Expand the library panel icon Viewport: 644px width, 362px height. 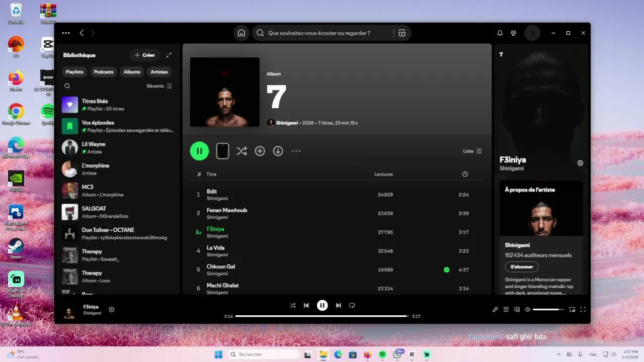click(x=169, y=55)
